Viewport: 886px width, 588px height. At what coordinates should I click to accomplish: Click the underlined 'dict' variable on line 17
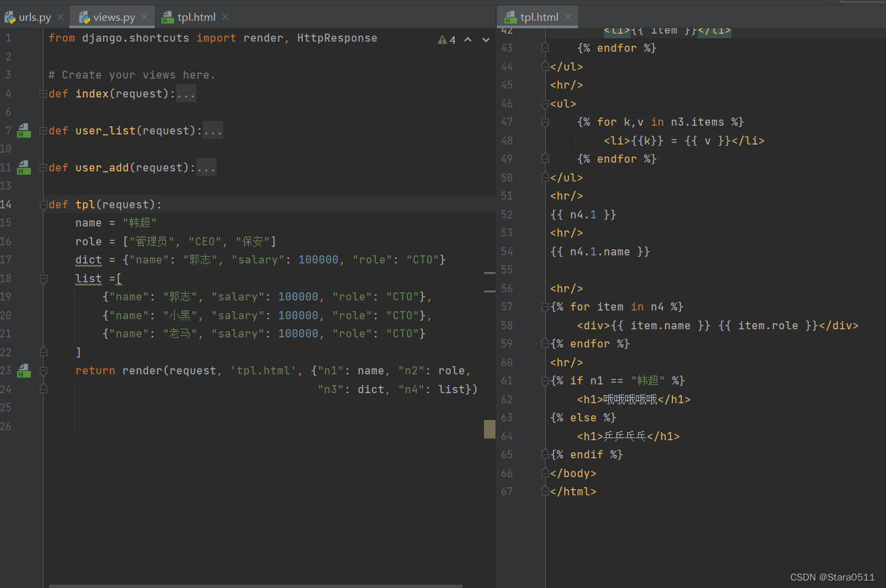(x=88, y=260)
